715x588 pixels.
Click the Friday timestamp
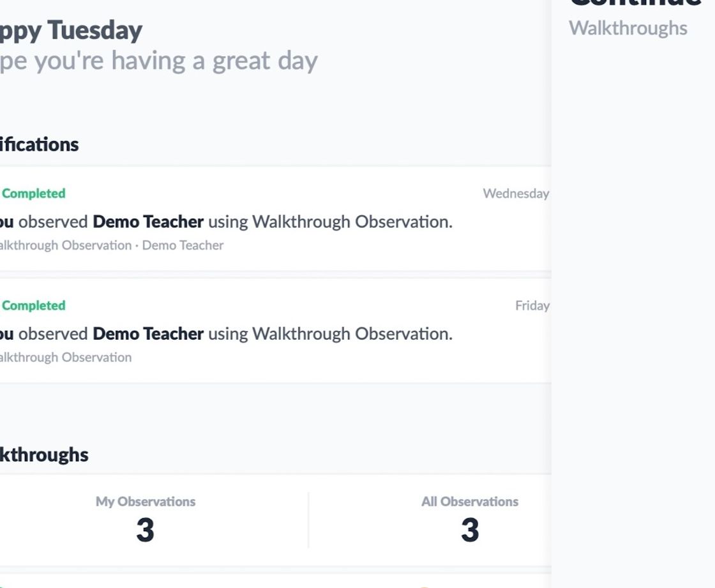click(x=532, y=306)
